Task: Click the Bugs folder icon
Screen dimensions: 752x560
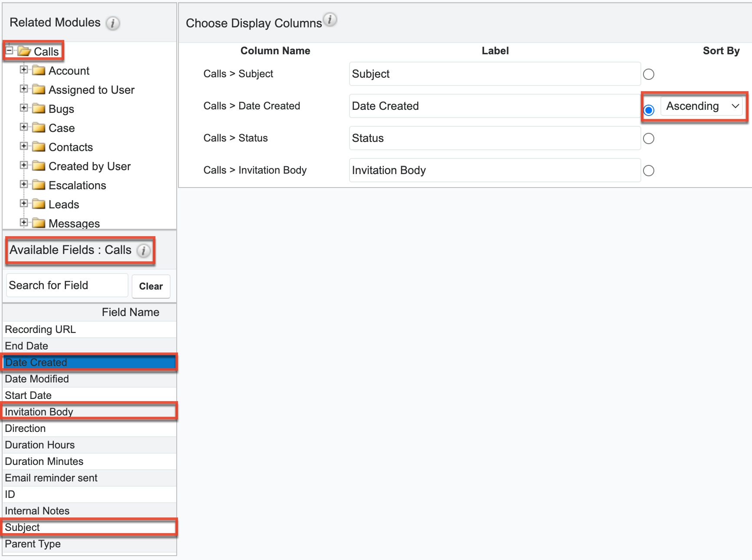Action: click(x=39, y=109)
